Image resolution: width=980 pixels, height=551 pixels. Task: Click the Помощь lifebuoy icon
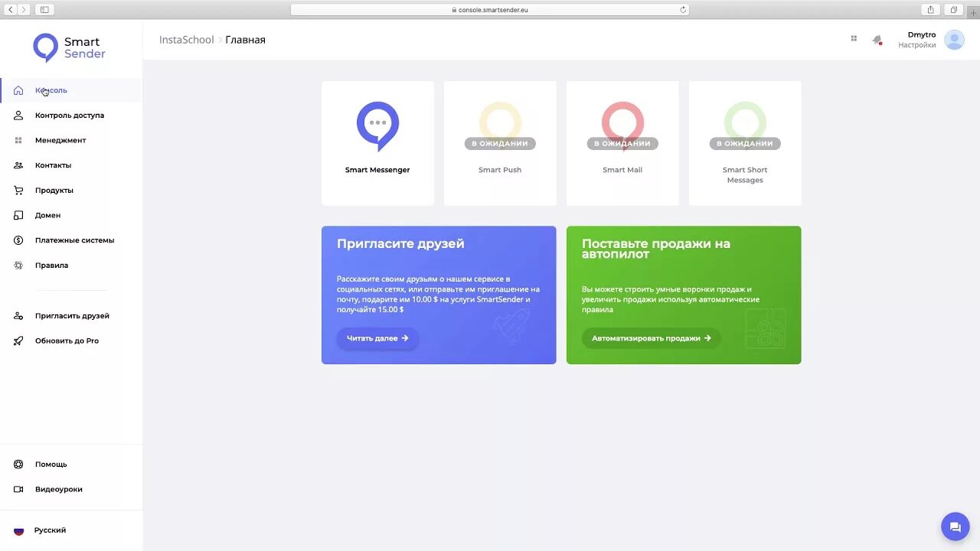[18, 465]
